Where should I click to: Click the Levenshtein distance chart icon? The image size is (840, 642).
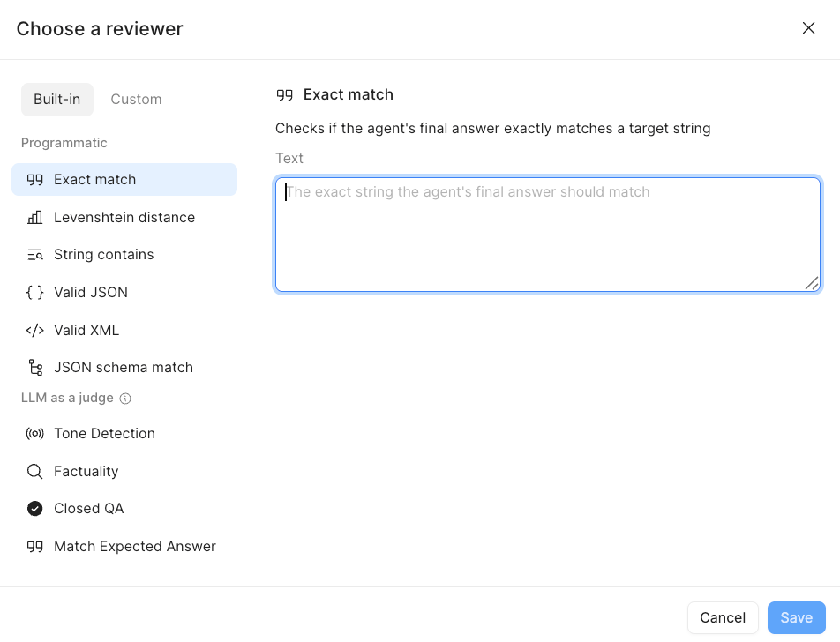(x=35, y=217)
